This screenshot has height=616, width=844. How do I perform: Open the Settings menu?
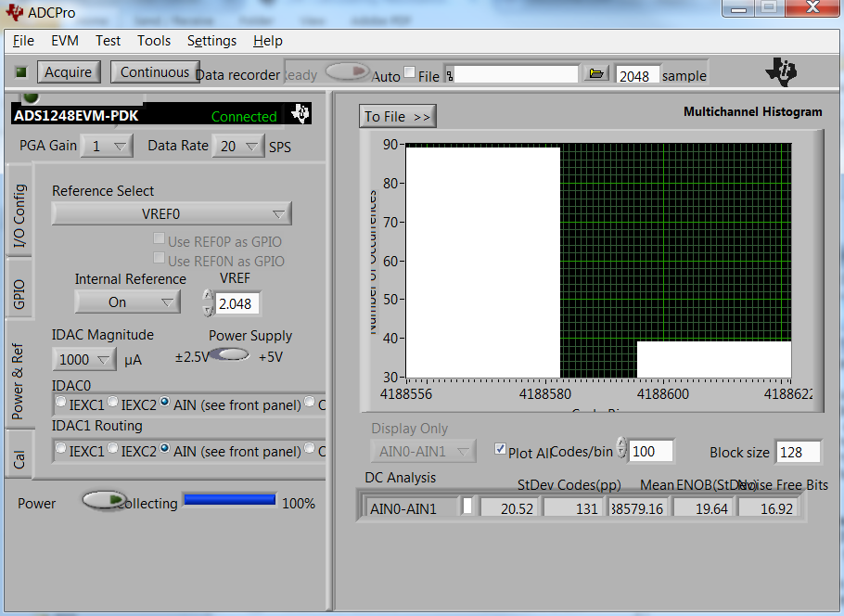[x=211, y=41]
